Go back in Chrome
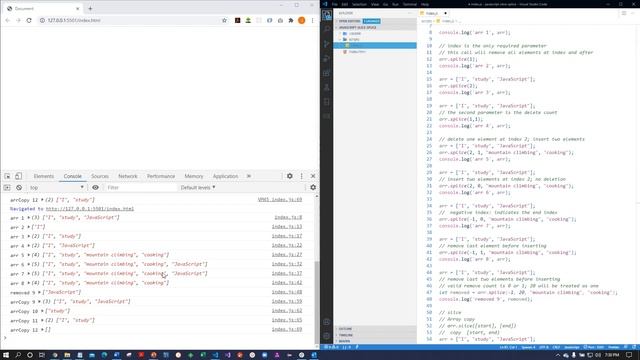 (8, 20)
